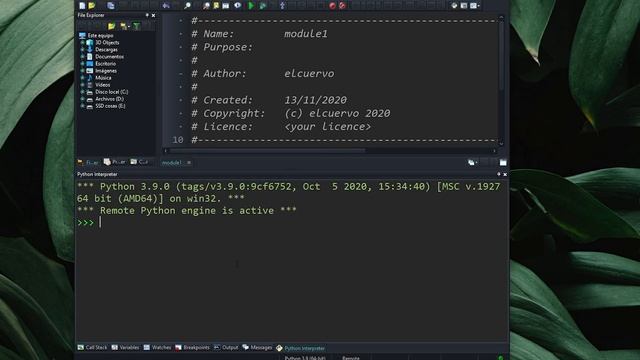The height and width of the screenshot is (360, 640).
Task: Switch to Code Explorer tab
Action: click(140, 162)
